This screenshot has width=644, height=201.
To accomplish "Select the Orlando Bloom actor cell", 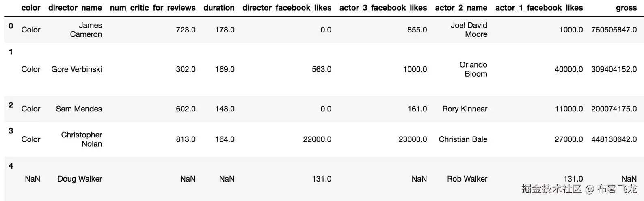I will [x=473, y=69].
